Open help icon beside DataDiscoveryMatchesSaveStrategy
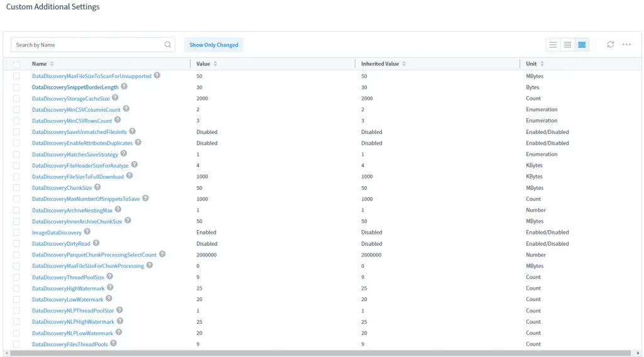The width and height of the screenshot is (644, 357). point(124,153)
